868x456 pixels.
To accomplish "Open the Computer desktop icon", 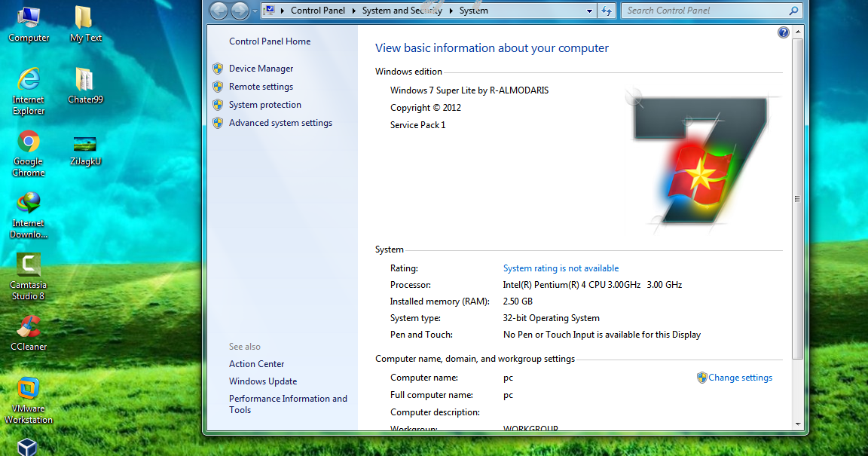I will (x=28, y=24).
